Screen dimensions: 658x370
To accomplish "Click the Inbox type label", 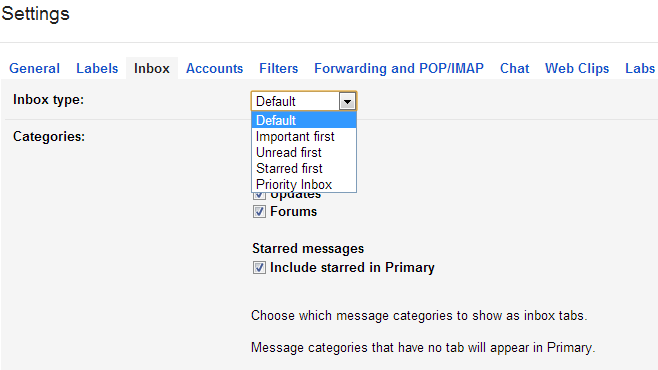I will pyautogui.click(x=49, y=100).
